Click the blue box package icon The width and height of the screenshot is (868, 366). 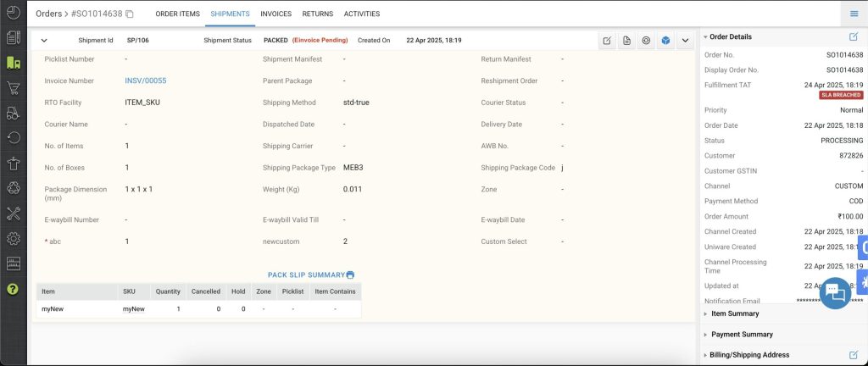[666, 41]
